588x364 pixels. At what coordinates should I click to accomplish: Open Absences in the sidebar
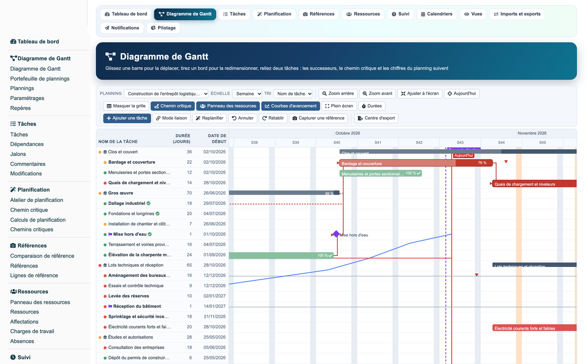22,341
